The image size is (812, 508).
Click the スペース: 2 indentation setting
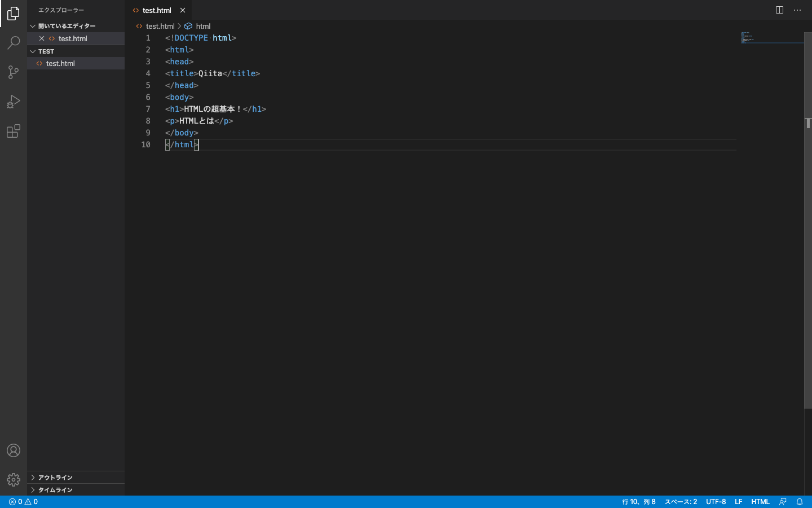pyautogui.click(x=681, y=502)
